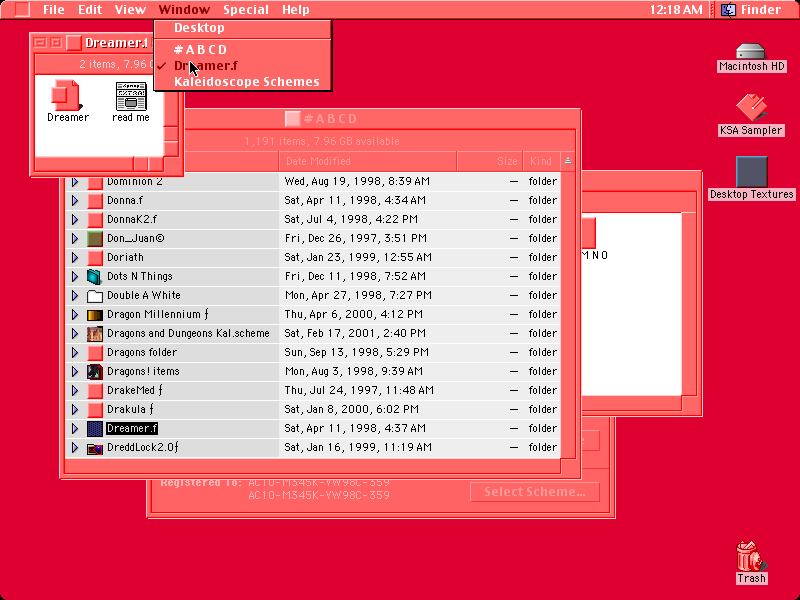Select the Double A White folder name

[x=144, y=295]
